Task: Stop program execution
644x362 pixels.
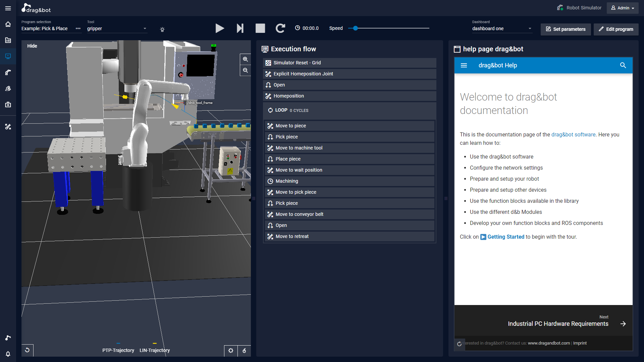Action: click(x=260, y=28)
